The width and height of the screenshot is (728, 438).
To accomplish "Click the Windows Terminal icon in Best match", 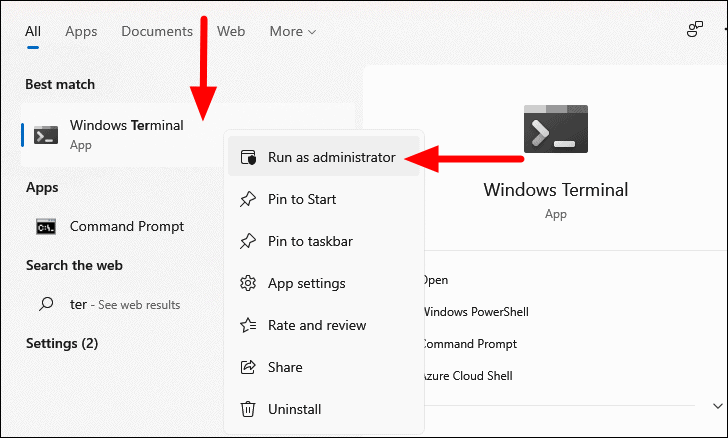I will (x=46, y=135).
